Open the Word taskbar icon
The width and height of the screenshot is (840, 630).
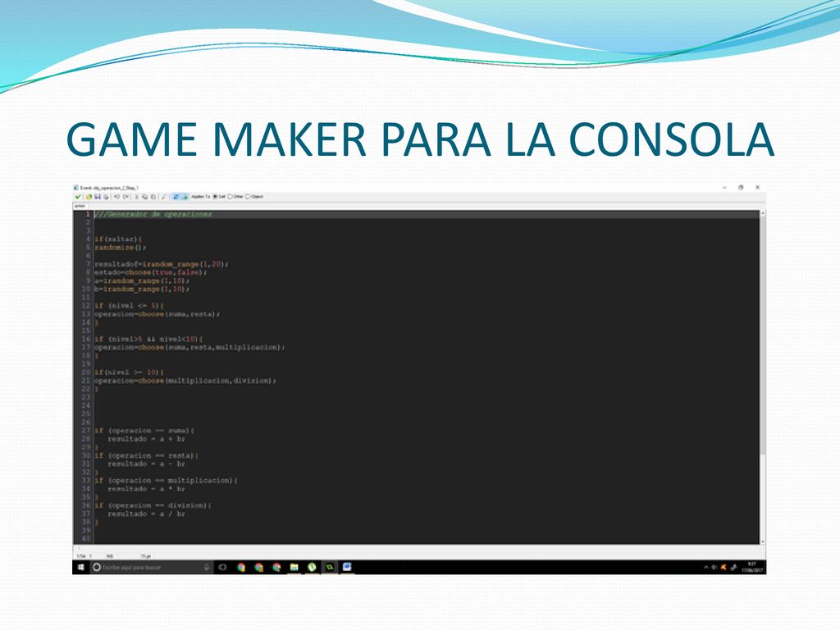point(347,567)
